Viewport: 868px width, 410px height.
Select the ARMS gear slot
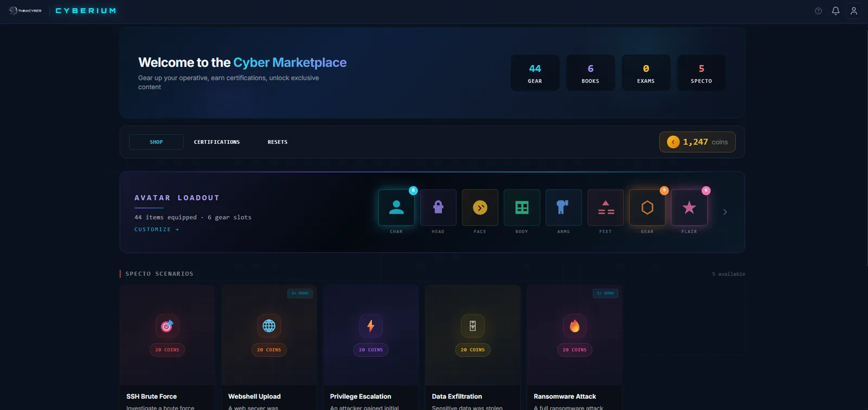(x=563, y=207)
